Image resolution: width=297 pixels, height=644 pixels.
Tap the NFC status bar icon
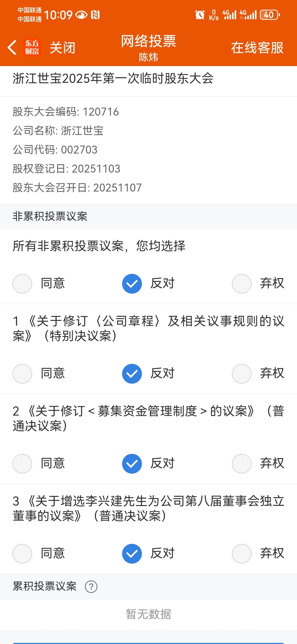(95, 15)
